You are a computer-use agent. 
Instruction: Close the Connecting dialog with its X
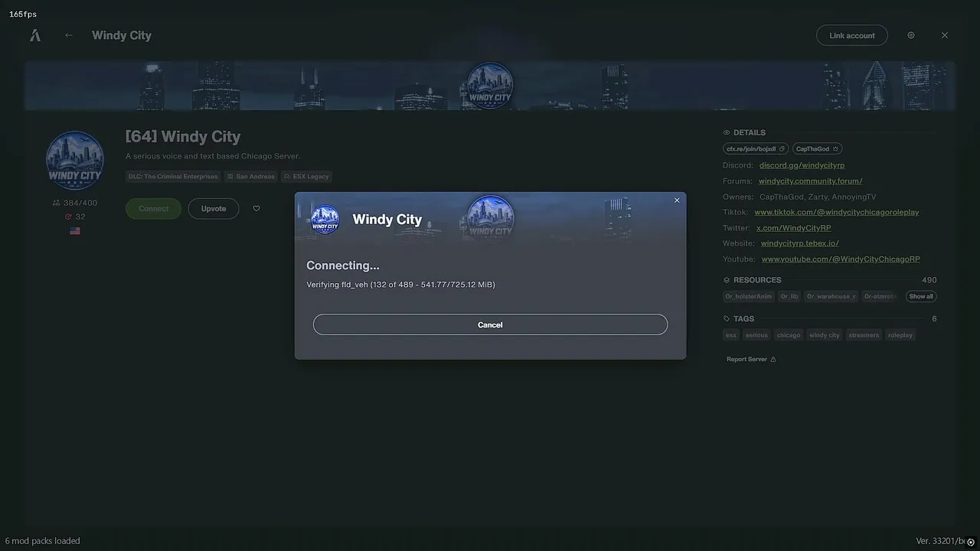[677, 201]
